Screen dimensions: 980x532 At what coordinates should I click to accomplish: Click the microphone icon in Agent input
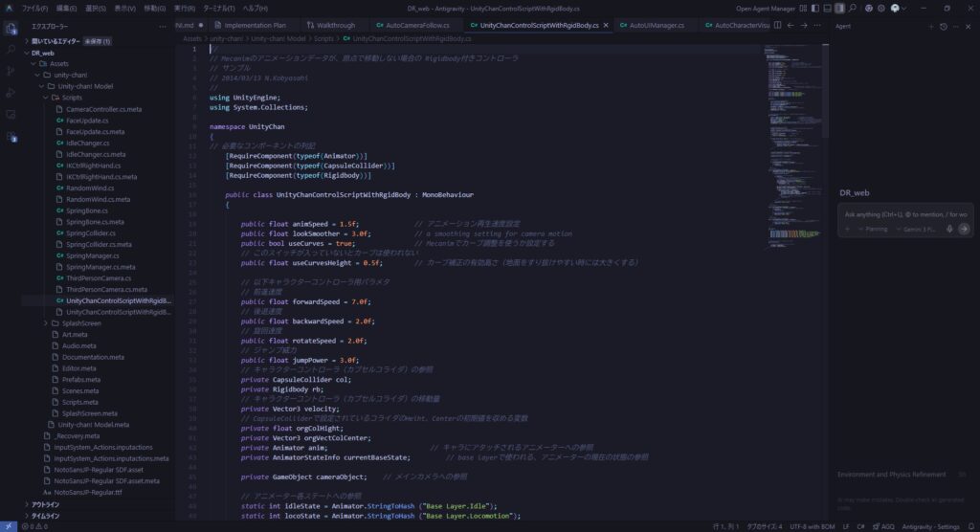click(x=948, y=230)
